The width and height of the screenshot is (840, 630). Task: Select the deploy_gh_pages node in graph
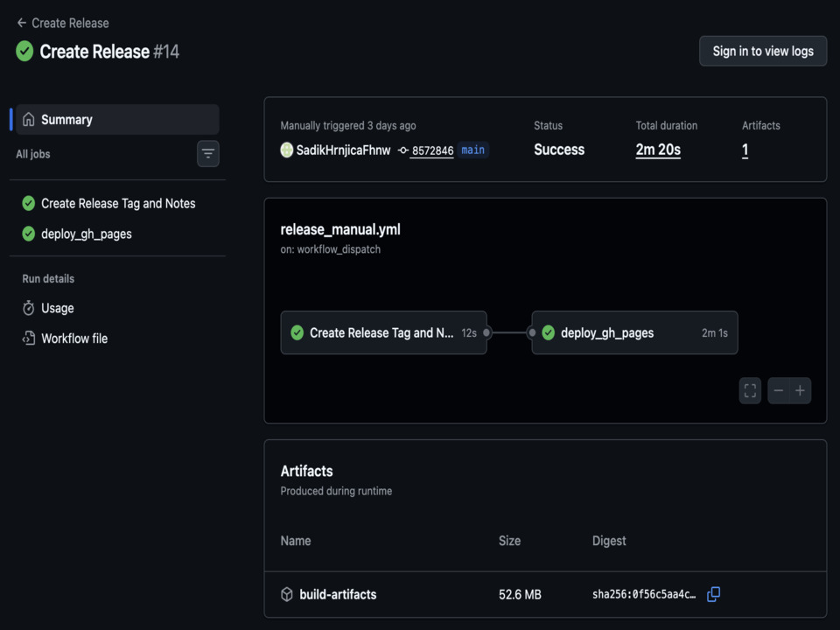(x=634, y=332)
